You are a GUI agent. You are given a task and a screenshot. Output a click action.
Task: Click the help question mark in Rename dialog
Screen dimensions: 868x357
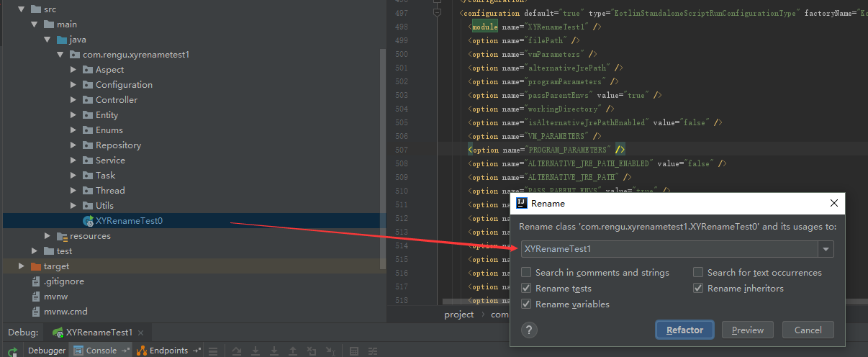point(530,330)
